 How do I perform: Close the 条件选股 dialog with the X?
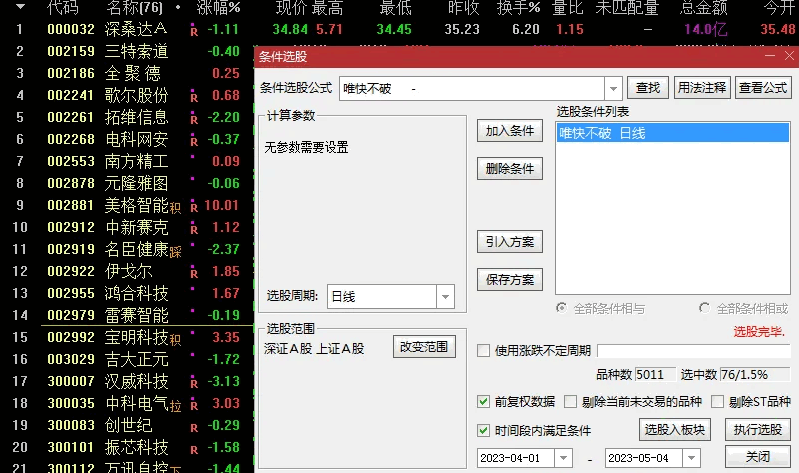(789, 56)
